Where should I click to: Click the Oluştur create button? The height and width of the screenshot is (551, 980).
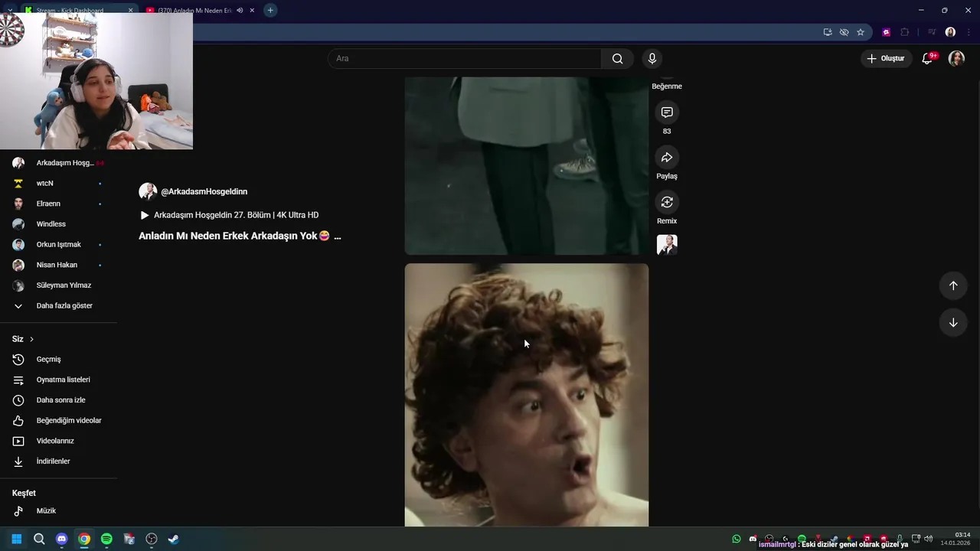click(x=886, y=58)
